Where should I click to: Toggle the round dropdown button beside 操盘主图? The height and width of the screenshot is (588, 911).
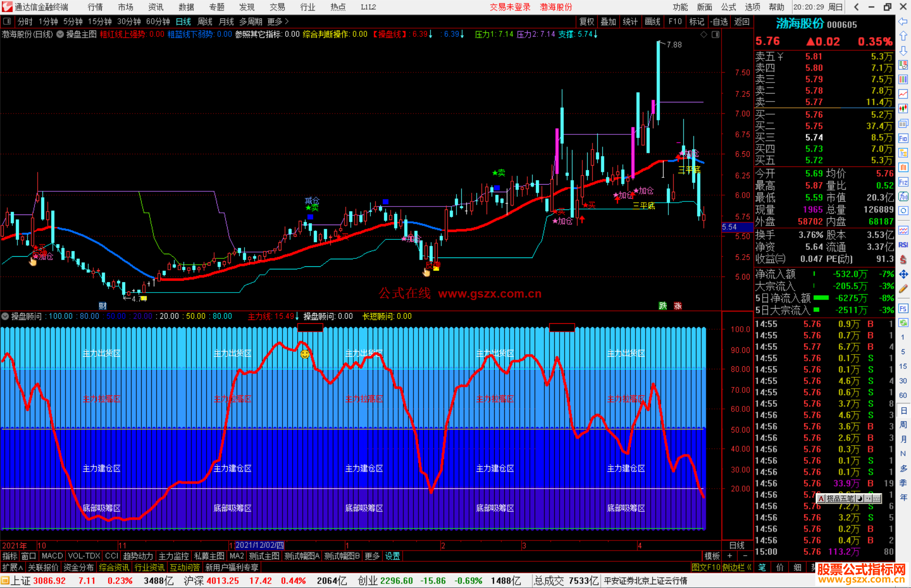[60, 34]
